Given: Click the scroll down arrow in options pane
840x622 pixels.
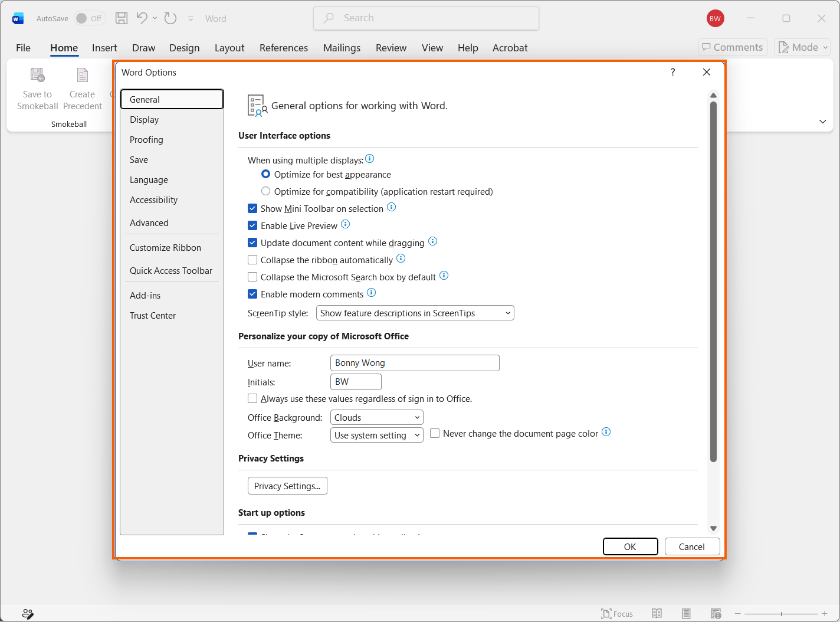Looking at the screenshot, I should coord(713,528).
